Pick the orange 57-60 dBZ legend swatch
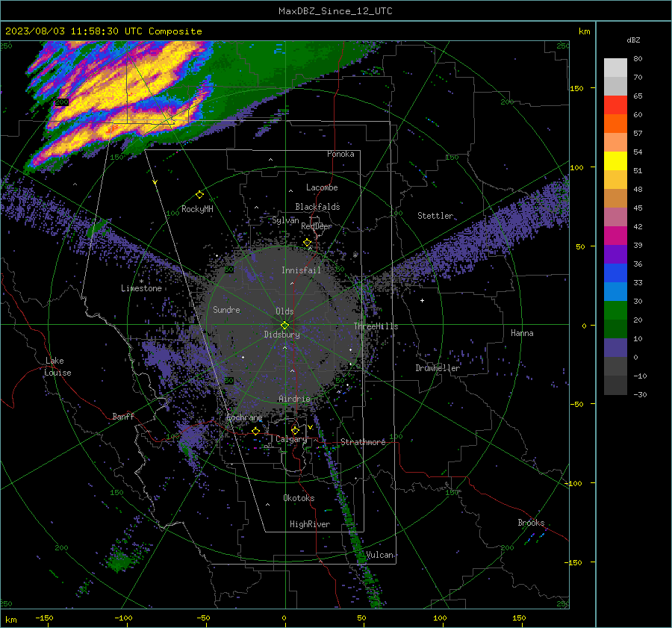Image resolution: width=672 pixels, height=628 pixels. 615,123
